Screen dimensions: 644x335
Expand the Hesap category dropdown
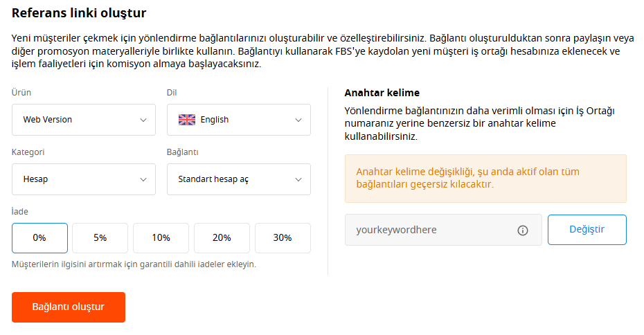84,179
